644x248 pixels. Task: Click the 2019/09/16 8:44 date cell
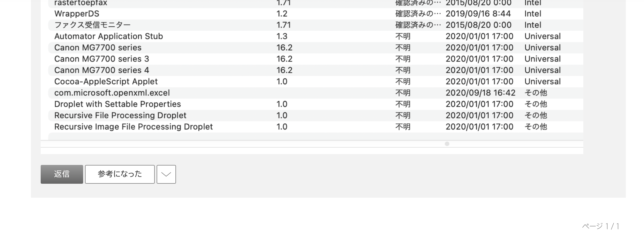click(478, 14)
